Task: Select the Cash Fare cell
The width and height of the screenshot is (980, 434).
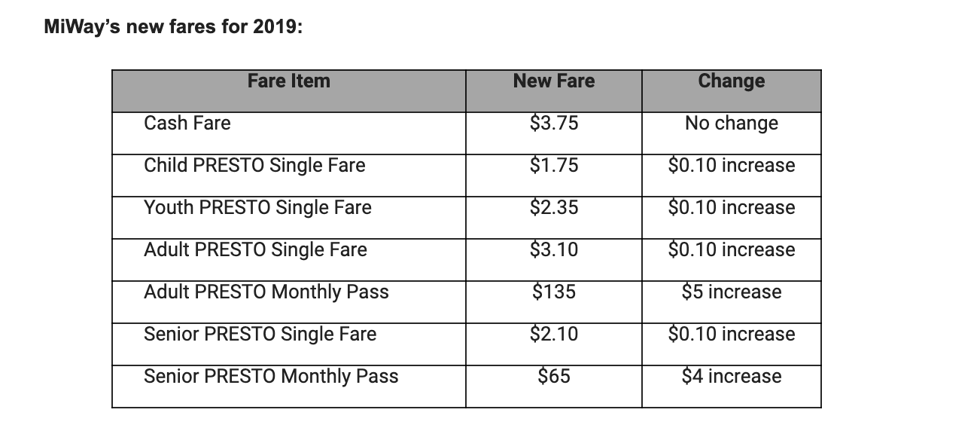Action: 187,124
